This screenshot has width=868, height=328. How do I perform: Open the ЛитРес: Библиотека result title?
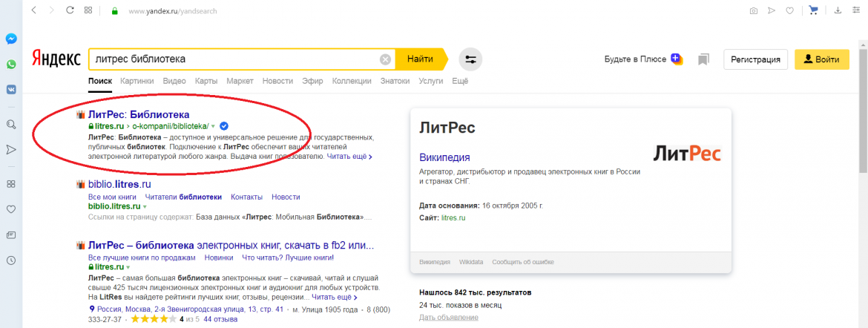[139, 115]
